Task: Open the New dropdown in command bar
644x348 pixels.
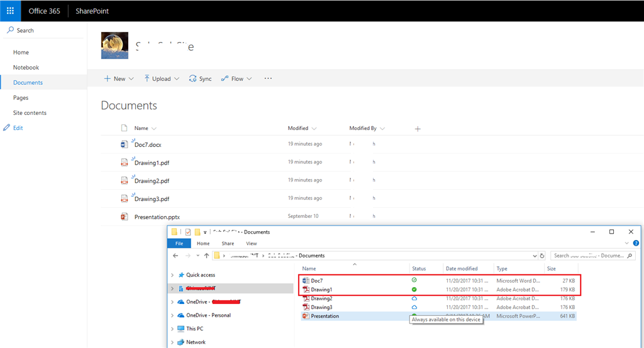Action: click(119, 79)
